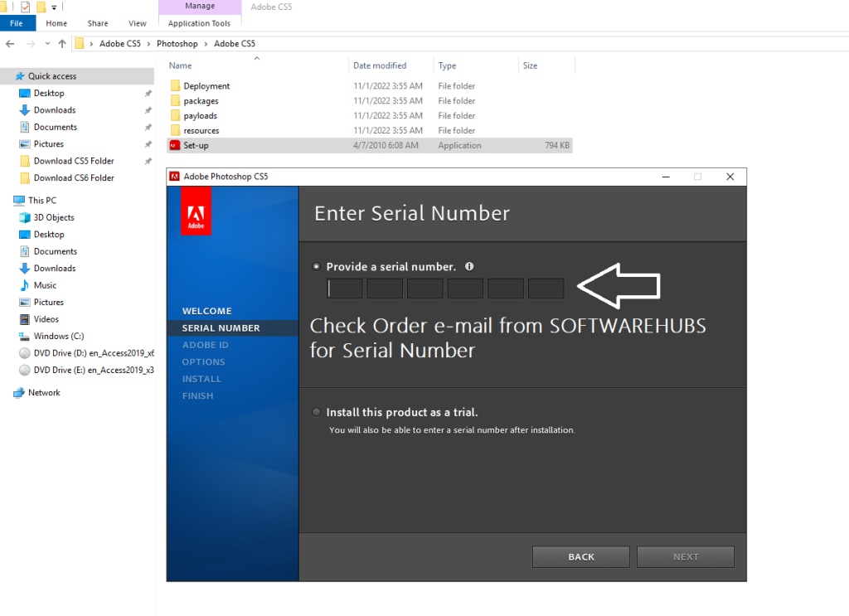Open Music folder under This PC
Viewport: 849px width, 616px height.
(x=45, y=285)
